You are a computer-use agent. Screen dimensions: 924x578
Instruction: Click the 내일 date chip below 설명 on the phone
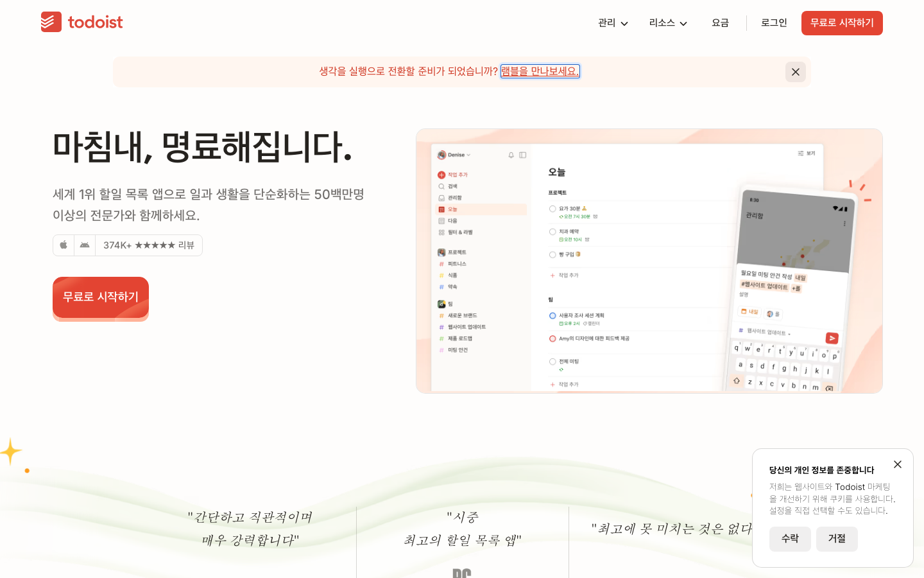click(749, 311)
